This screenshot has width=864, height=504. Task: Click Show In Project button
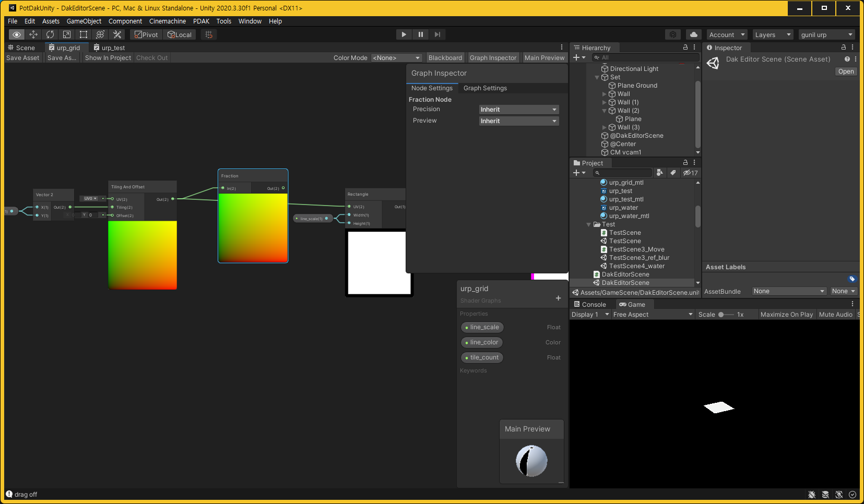[x=108, y=58]
